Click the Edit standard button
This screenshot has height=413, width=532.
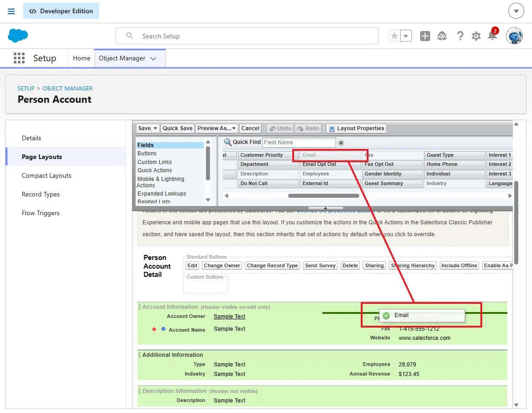click(192, 265)
